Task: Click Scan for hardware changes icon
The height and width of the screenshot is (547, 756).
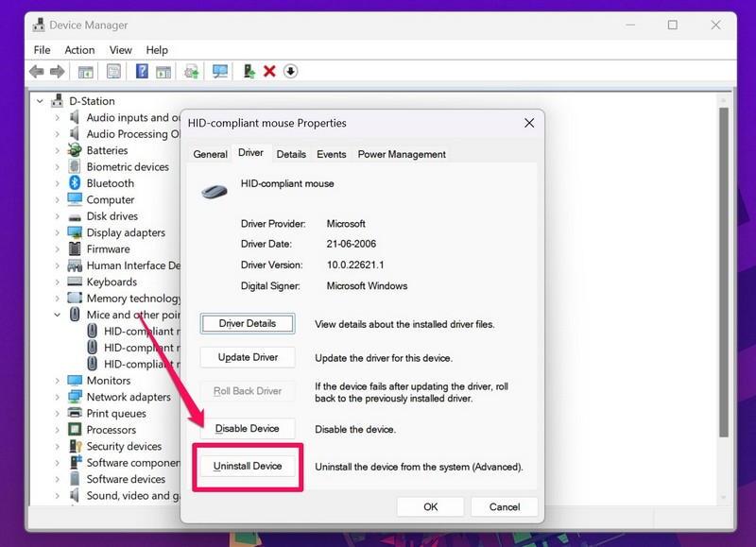Action: click(220, 72)
